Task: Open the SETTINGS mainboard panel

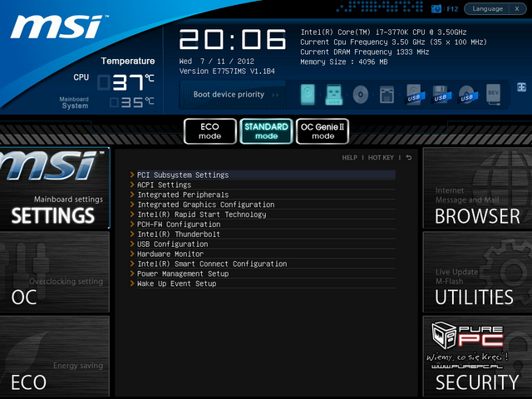Action: (55, 188)
